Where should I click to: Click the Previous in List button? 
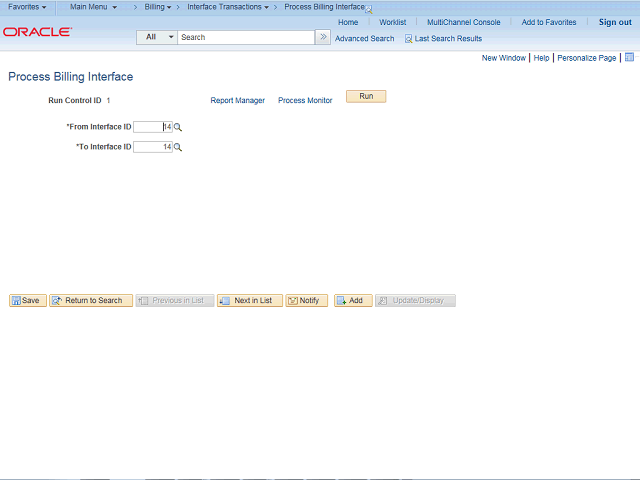[175, 300]
